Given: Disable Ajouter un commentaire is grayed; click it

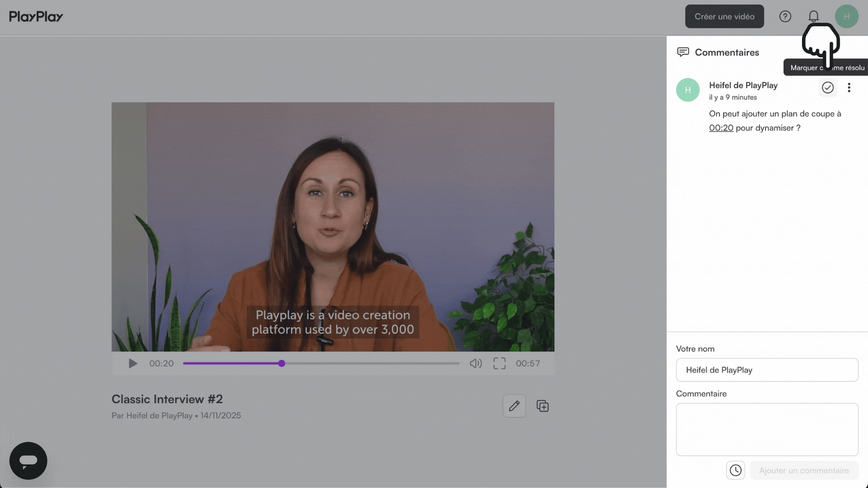Looking at the screenshot, I should pos(804,470).
